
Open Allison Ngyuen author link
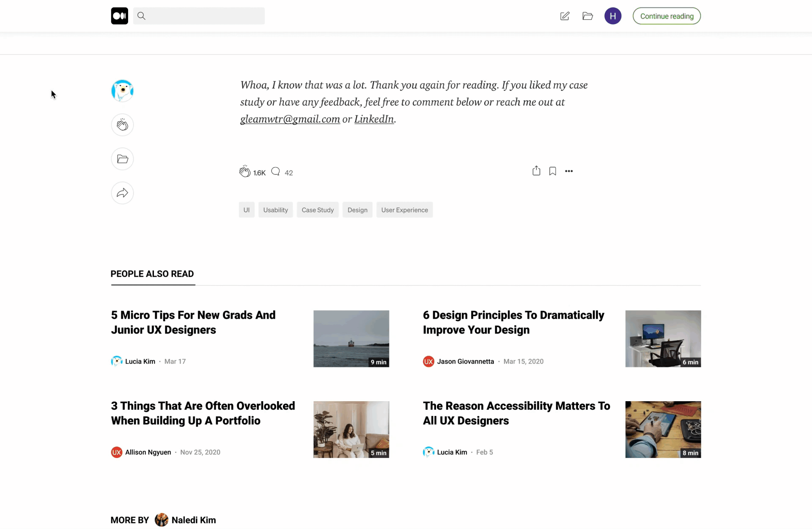pyautogui.click(x=148, y=452)
